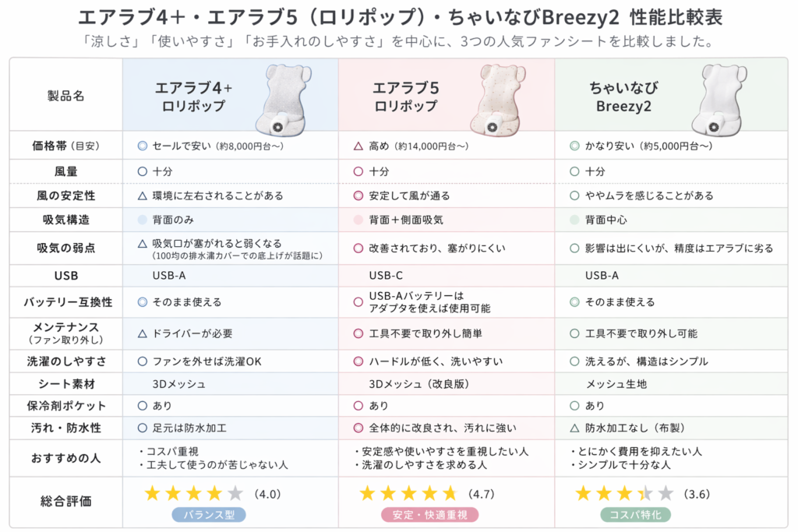Click the gray fifth star in エアラブ4+ rating
Viewport: 798px width, 532px height.
pyautogui.click(x=235, y=493)
